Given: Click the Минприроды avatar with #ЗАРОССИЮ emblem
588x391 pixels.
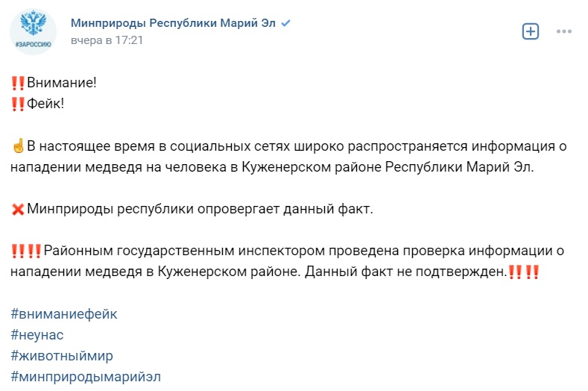Looking at the screenshot, I should click(33, 32).
